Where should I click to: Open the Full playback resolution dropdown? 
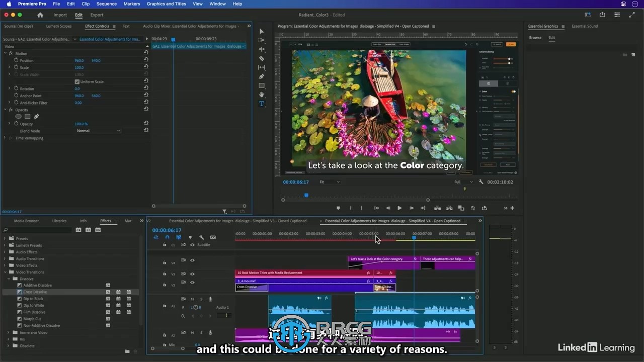point(463,182)
